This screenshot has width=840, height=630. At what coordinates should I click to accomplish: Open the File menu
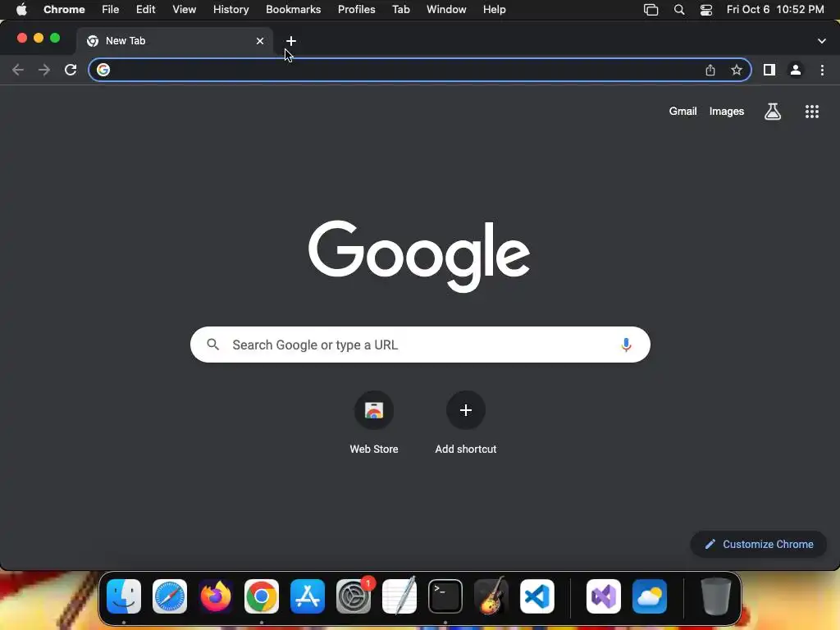pyautogui.click(x=111, y=9)
